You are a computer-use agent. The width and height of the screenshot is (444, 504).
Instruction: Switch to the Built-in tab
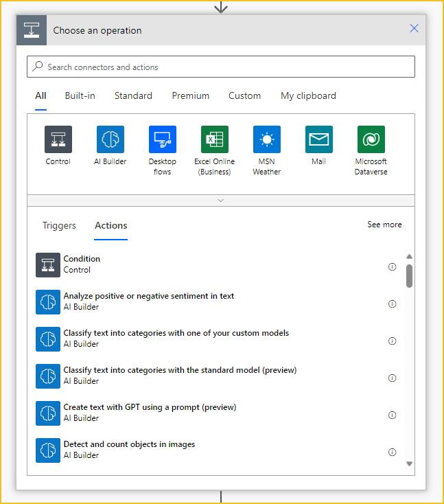(80, 95)
